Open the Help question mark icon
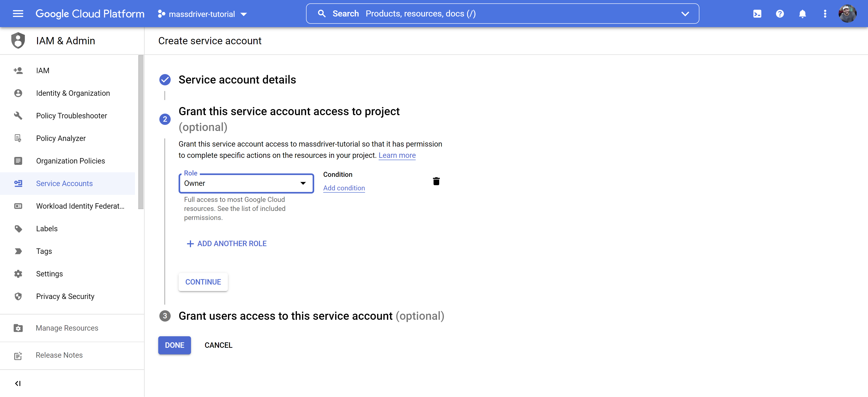The image size is (868, 397). click(780, 14)
